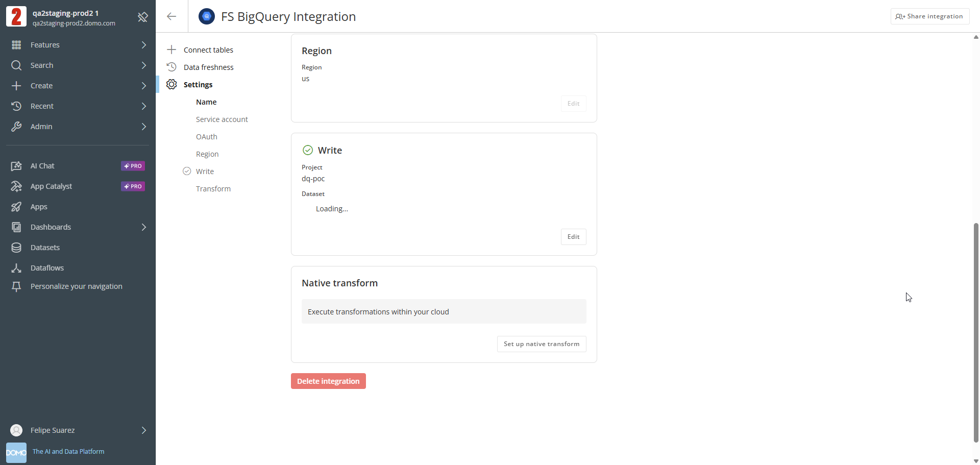
Task: Click the PRO badge next to AI Chat
Action: click(133, 166)
